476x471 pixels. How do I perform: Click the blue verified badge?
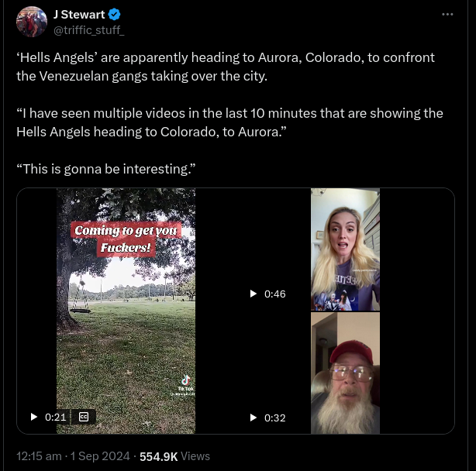[x=113, y=15]
